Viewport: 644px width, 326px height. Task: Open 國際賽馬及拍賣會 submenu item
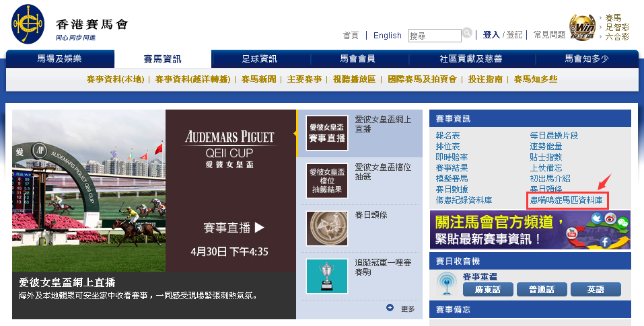tap(422, 79)
